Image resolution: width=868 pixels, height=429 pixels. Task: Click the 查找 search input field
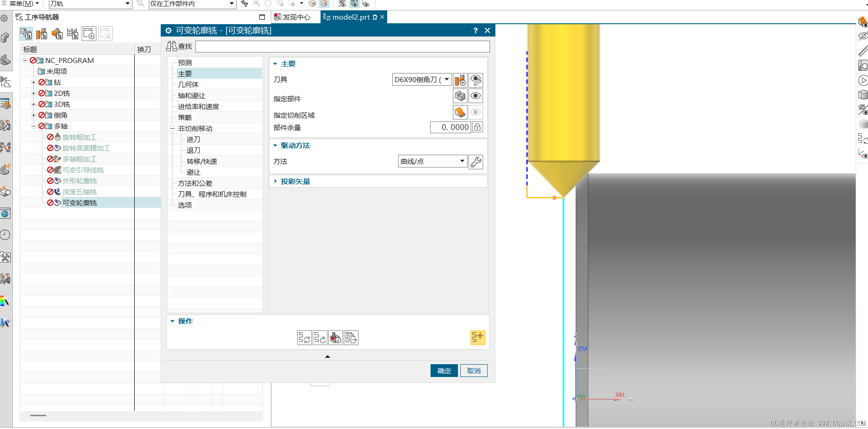[342, 47]
